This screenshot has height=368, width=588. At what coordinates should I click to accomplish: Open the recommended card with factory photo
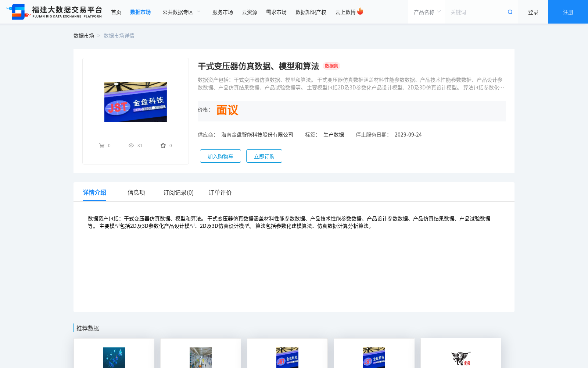201,353
